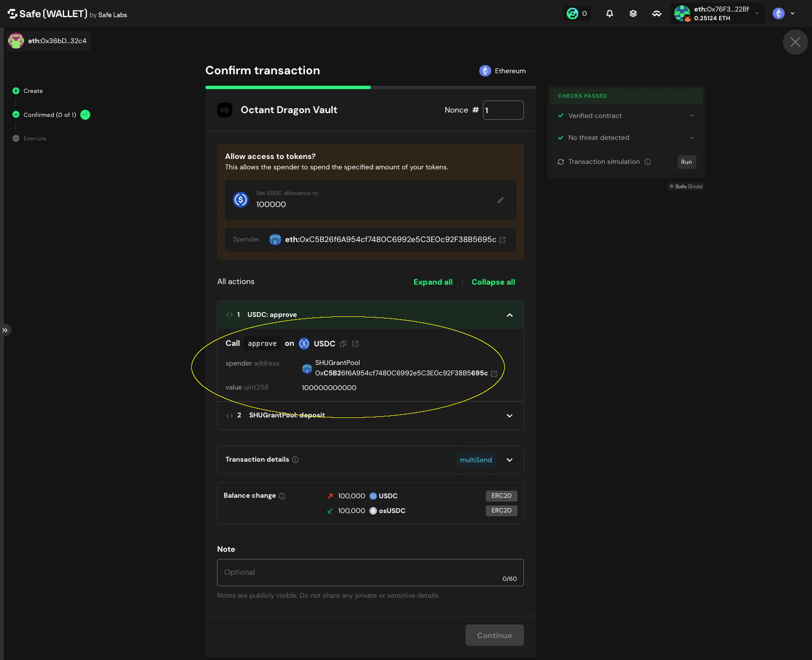Click Collapse all link
Viewport: 812px width, 660px height.
point(493,282)
